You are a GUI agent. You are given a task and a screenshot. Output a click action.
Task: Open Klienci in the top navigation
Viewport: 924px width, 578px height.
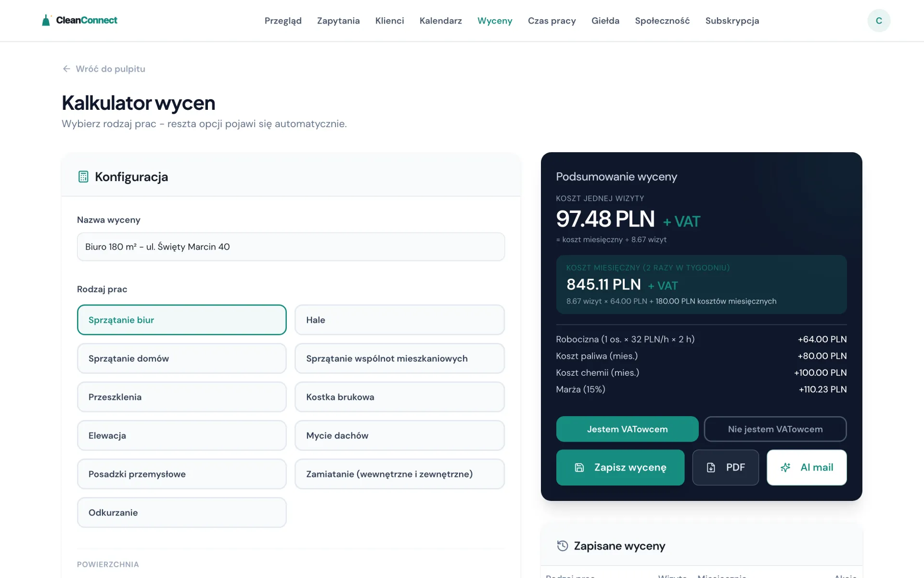[x=390, y=21]
